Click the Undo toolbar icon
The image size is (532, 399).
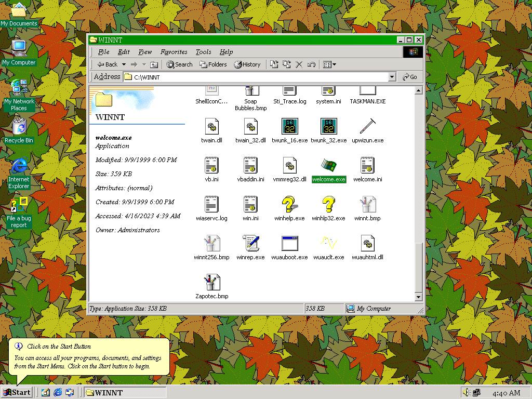pos(312,64)
